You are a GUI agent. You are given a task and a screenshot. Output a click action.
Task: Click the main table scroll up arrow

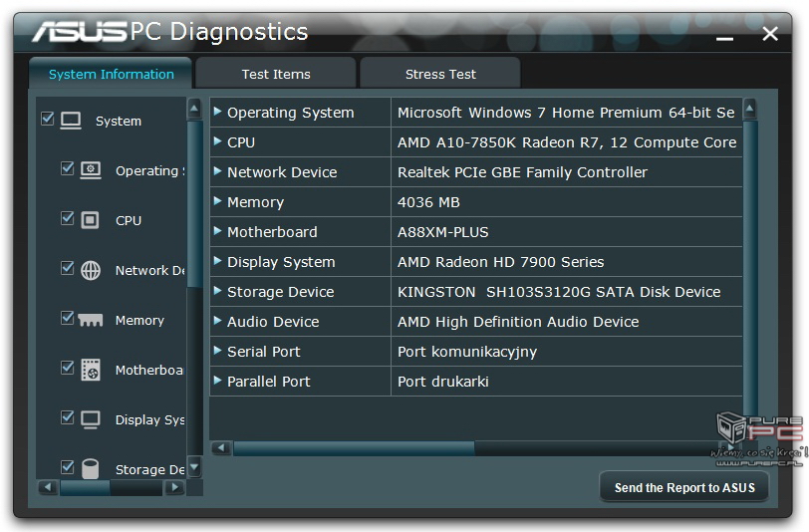point(750,109)
